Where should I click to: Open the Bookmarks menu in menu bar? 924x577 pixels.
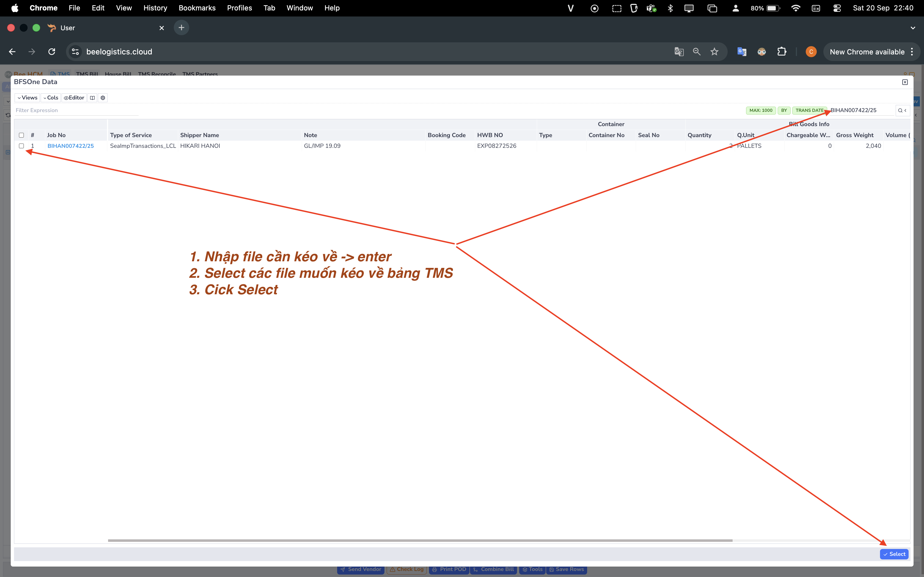tap(197, 8)
